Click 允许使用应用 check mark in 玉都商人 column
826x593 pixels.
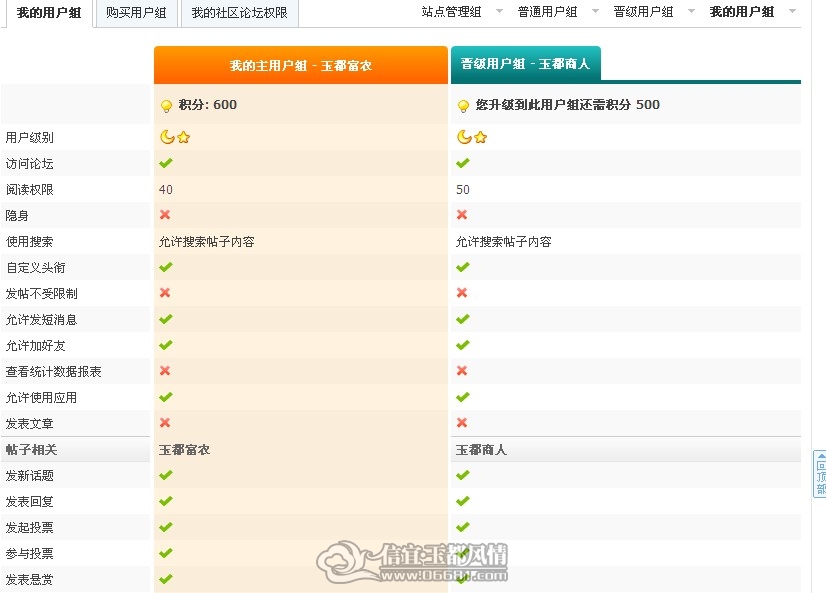[x=463, y=397]
